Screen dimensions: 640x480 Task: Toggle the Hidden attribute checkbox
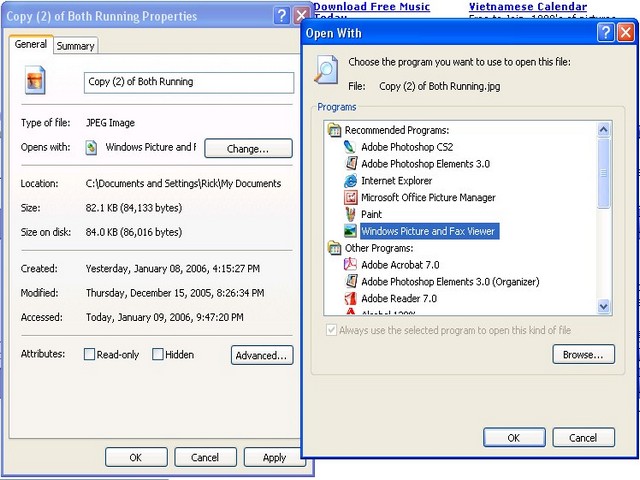point(158,354)
